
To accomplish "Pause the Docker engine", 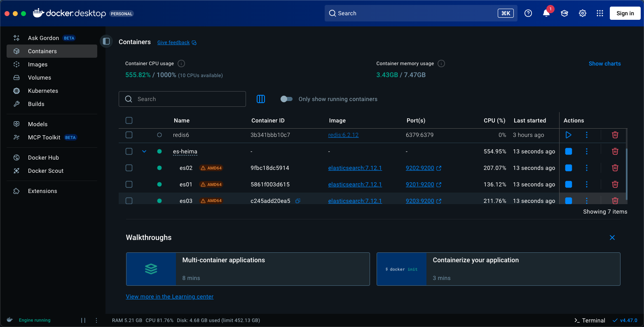I will tap(83, 320).
